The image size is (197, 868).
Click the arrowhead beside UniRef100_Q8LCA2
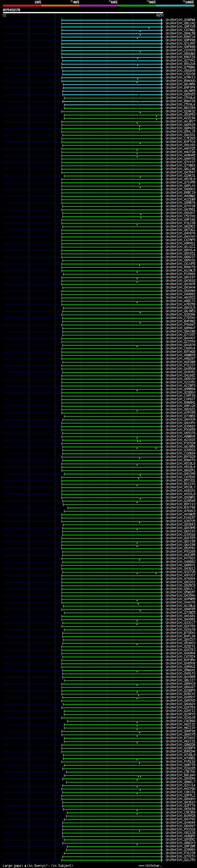click(162, 23)
